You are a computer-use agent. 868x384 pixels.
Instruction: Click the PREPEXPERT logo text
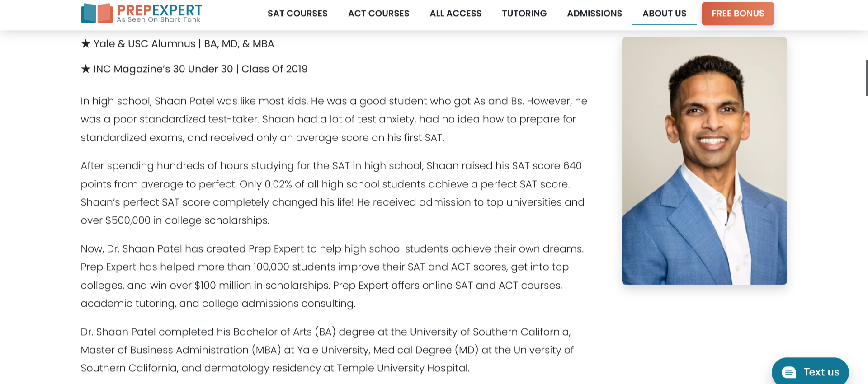(x=160, y=9)
